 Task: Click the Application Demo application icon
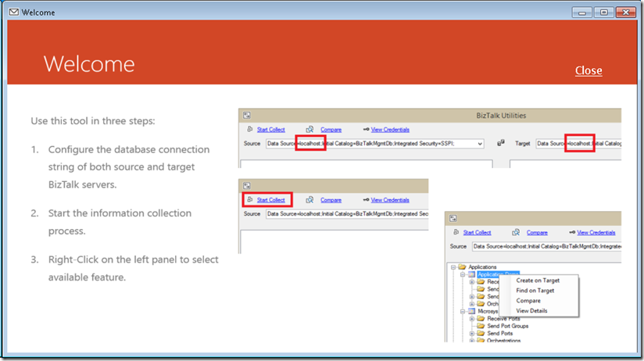pyautogui.click(x=471, y=274)
